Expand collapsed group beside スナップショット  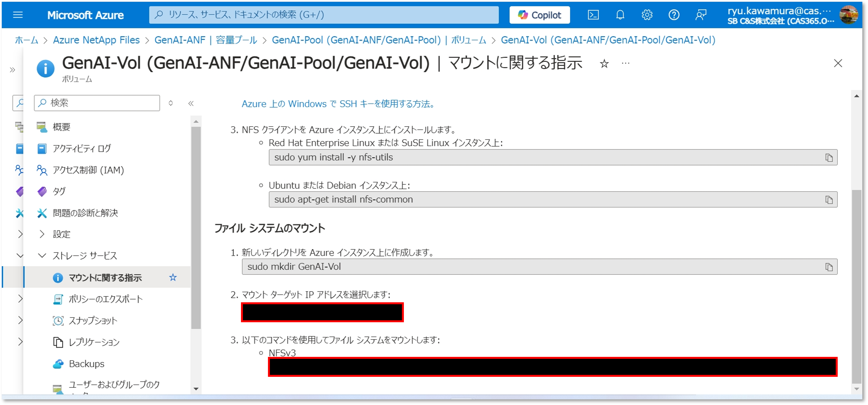pos(20,320)
